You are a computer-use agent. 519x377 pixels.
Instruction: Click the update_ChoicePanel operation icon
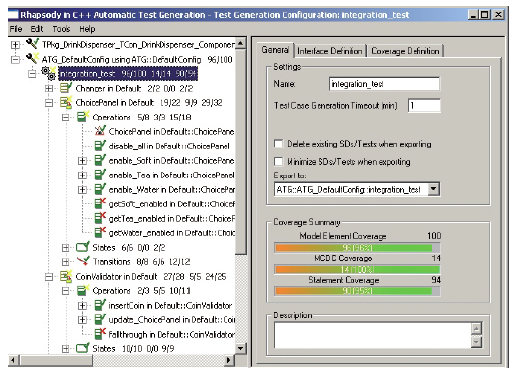pyautogui.click(x=100, y=319)
